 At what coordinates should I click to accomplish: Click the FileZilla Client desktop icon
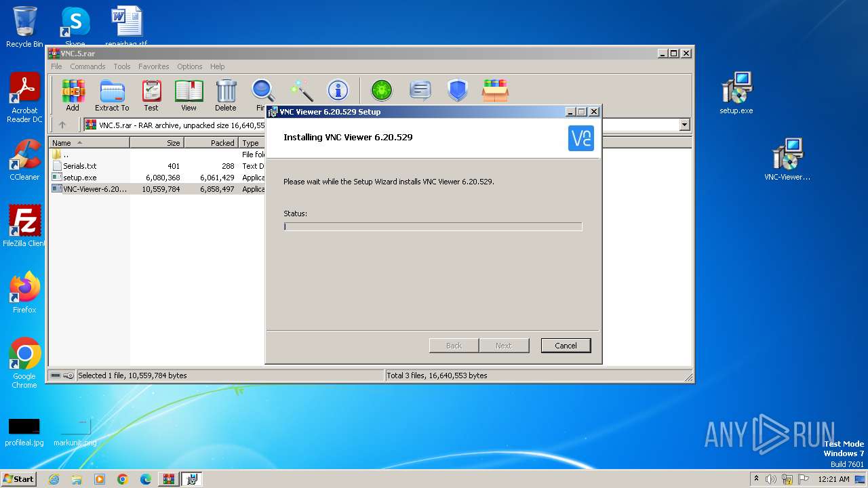pyautogui.click(x=24, y=226)
